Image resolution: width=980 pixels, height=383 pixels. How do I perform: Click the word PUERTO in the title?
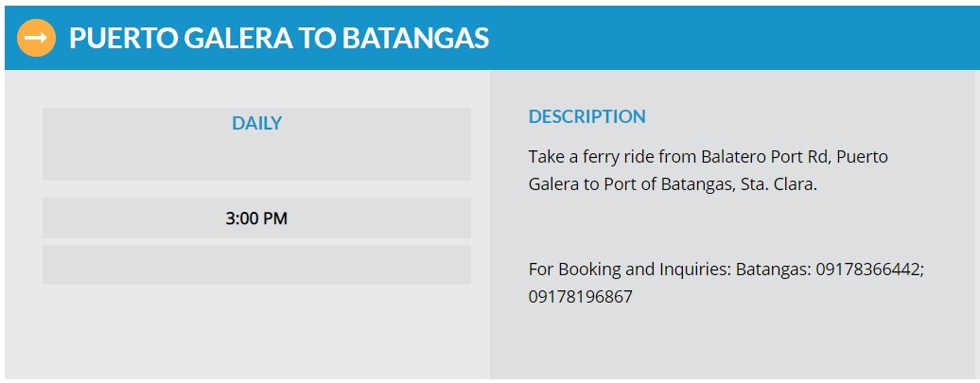(x=122, y=38)
